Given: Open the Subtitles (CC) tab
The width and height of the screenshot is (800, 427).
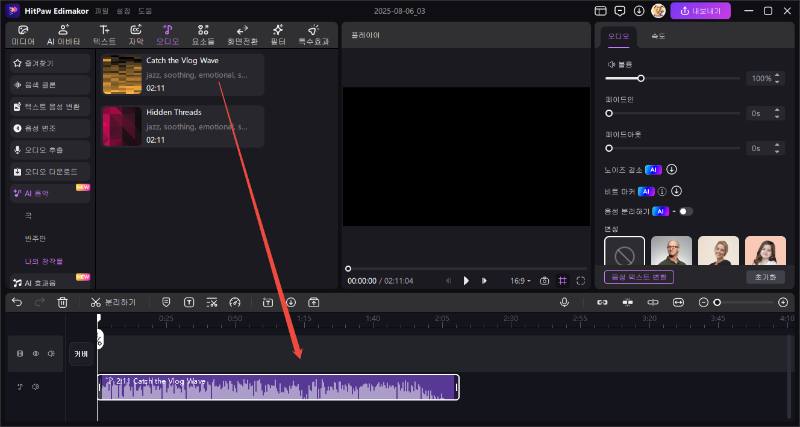Looking at the screenshot, I should (x=136, y=35).
